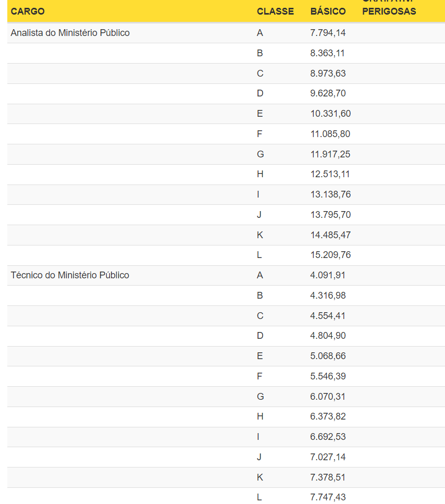Click the salary value 6.692,53
The image size is (445, 504).
[x=328, y=437]
